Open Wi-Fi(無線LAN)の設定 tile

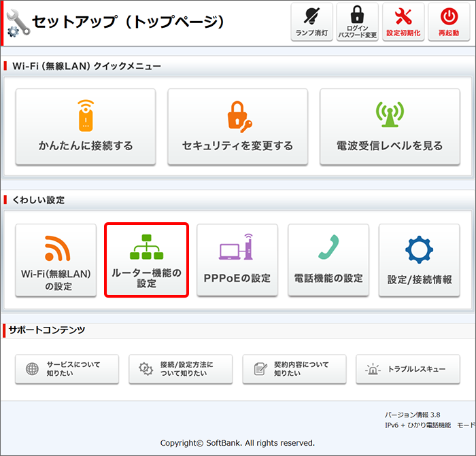[56, 260]
